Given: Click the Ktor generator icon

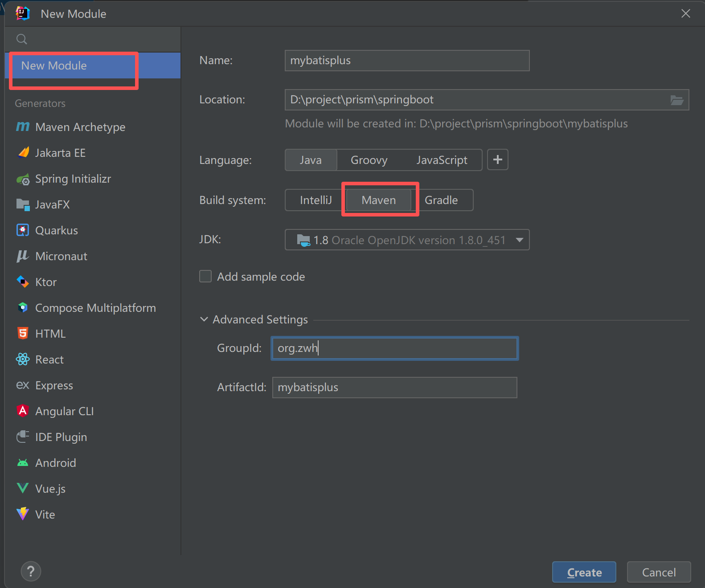Looking at the screenshot, I should pyautogui.click(x=23, y=282).
